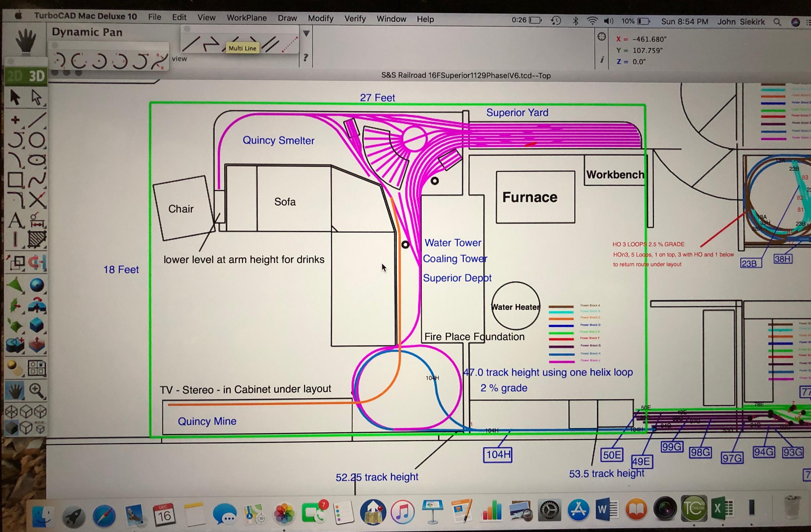811x532 pixels.
Task: Select the Ellipse drawing tool
Action: click(x=37, y=160)
